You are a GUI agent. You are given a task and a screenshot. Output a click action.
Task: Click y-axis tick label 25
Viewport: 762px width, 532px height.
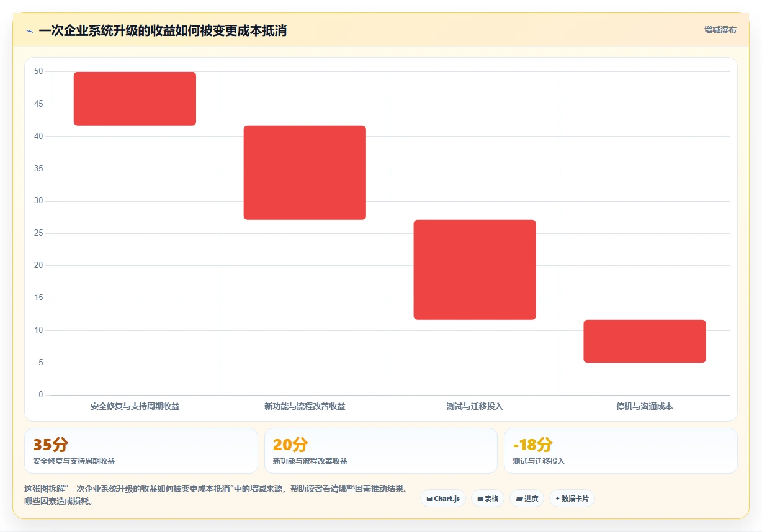(38, 233)
